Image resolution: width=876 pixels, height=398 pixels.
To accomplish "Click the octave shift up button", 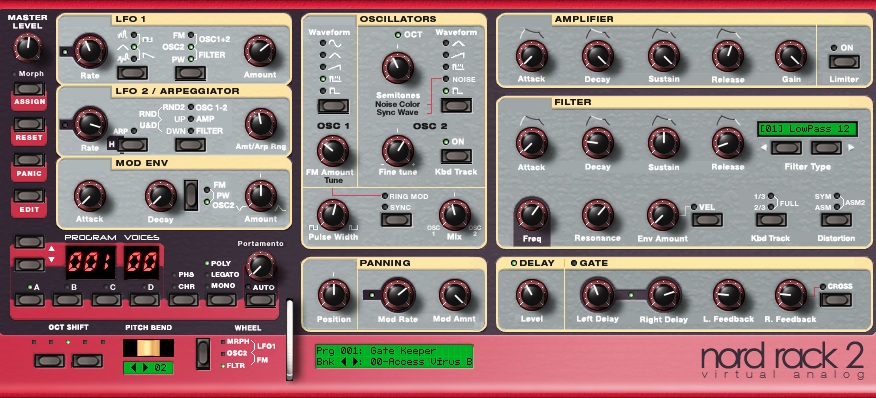I will pos(88,361).
